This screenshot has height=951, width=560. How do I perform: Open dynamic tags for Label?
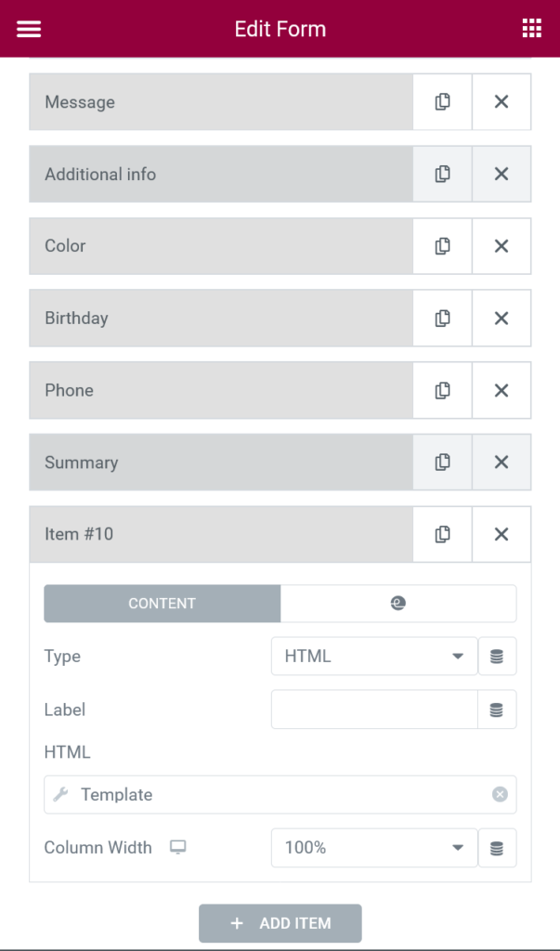pyautogui.click(x=497, y=709)
